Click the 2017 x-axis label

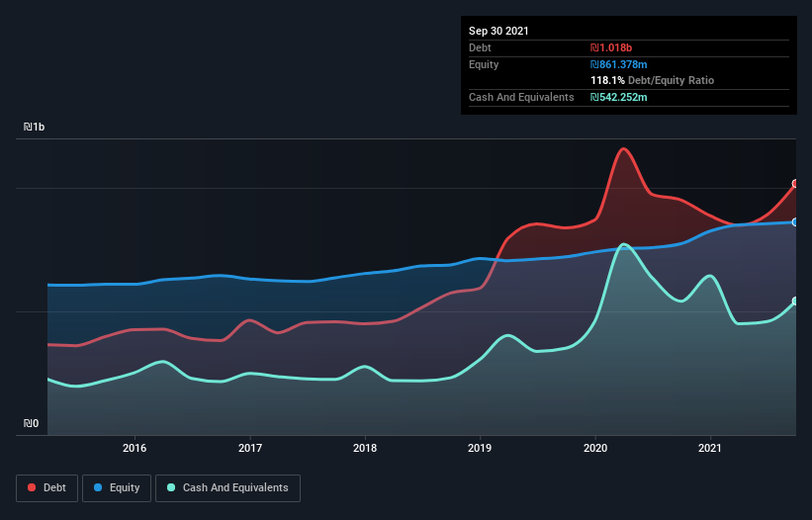pyautogui.click(x=250, y=448)
